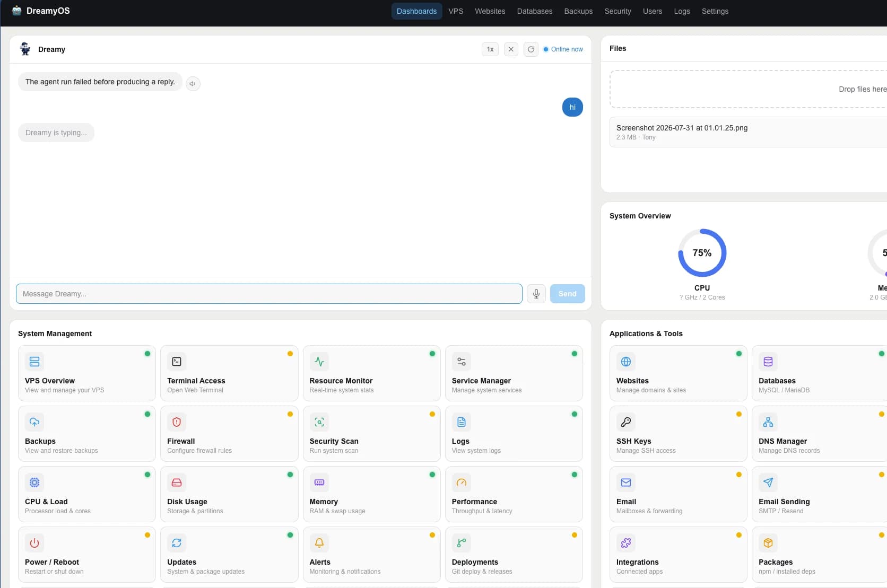The width and height of the screenshot is (887, 588).
Task: Open the Alerts bell icon
Action: pos(319,543)
